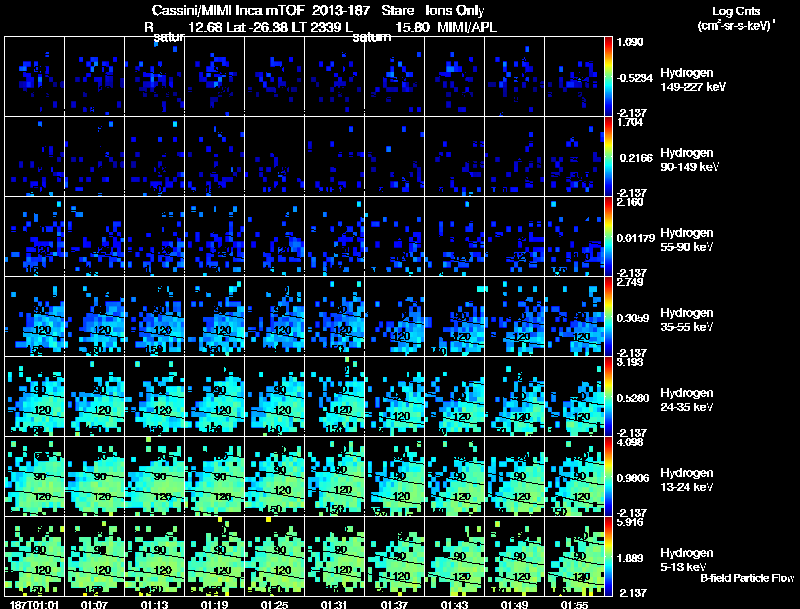Click the '1.704' color scale value
800x609 pixels.
coord(630,122)
